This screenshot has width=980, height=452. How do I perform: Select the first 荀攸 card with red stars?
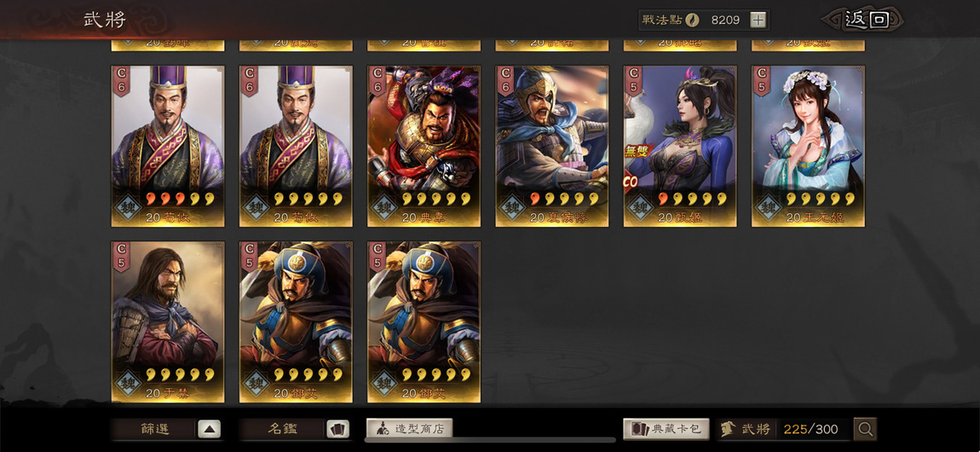pos(168,147)
